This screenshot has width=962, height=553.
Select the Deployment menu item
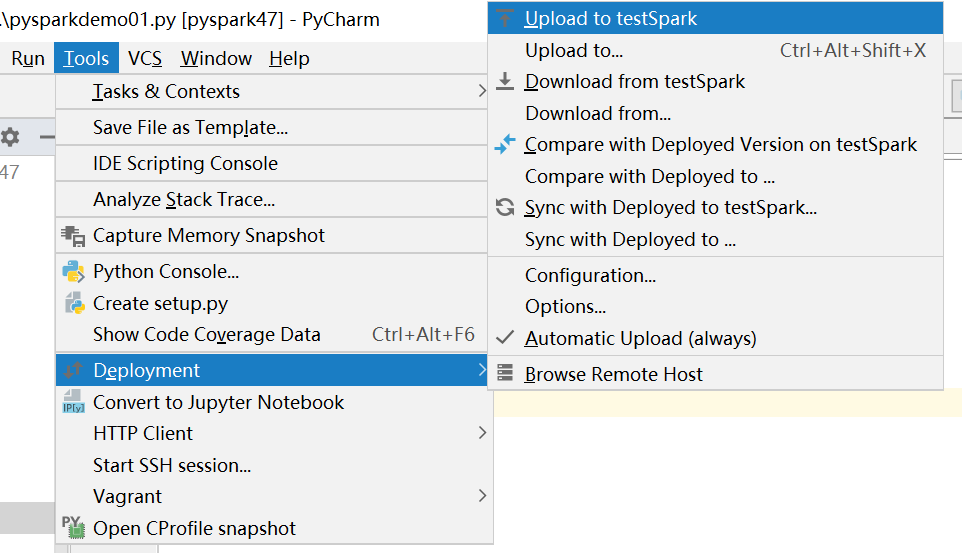point(272,370)
